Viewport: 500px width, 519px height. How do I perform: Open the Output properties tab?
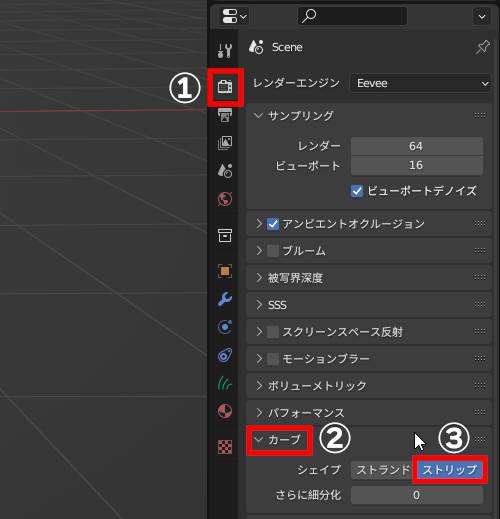tap(225, 115)
